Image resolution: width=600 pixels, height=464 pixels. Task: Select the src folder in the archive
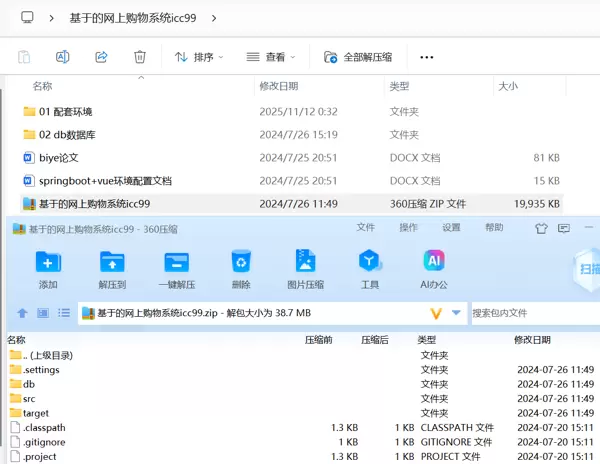(29, 398)
